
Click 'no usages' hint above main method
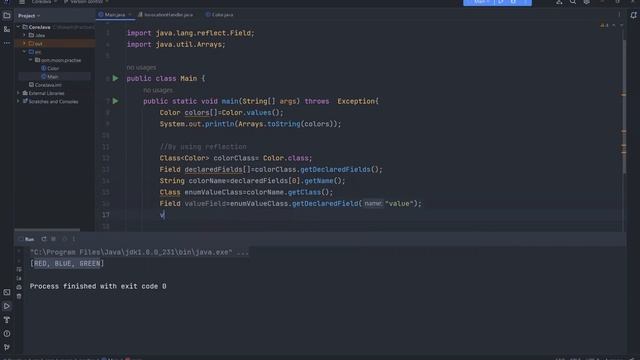click(158, 90)
